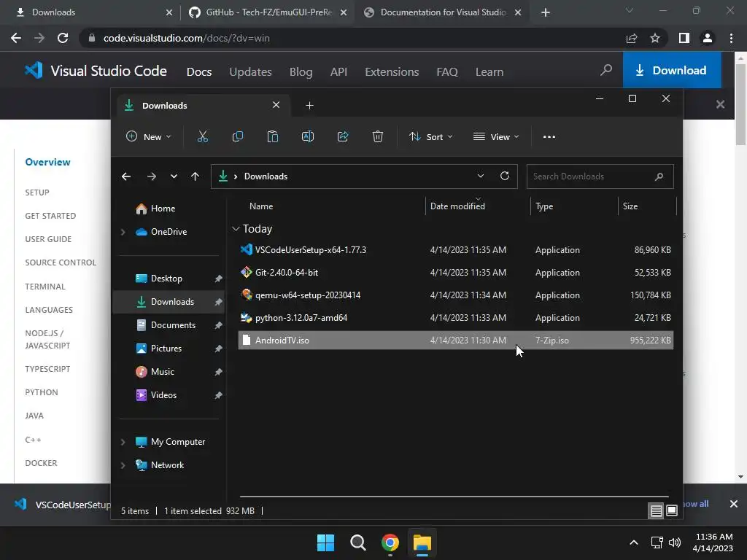The height and width of the screenshot is (560, 747).
Task: Open the Learn link on VS Code site
Action: 489,72
